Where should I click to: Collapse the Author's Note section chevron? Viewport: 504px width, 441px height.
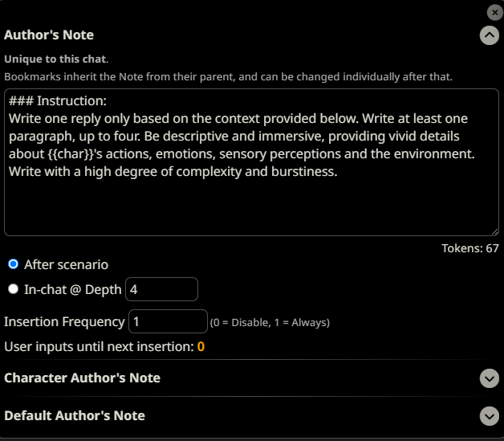(x=490, y=35)
